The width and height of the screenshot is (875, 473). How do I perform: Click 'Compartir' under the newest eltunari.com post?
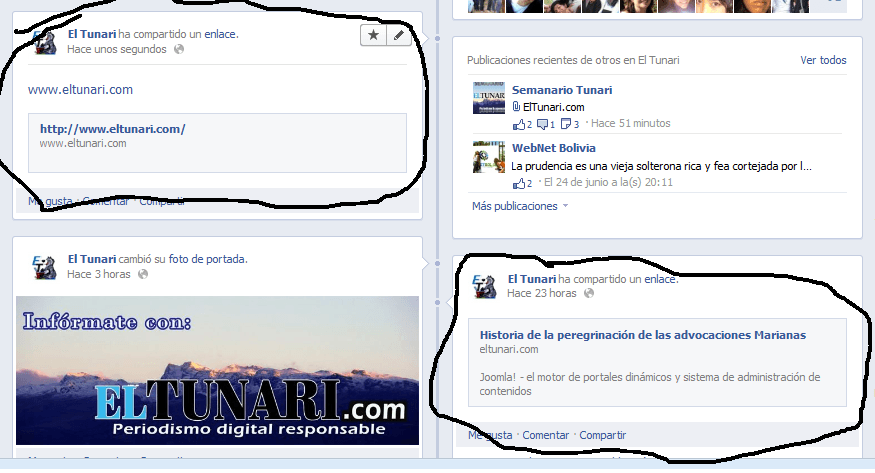click(x=162, y=201)
